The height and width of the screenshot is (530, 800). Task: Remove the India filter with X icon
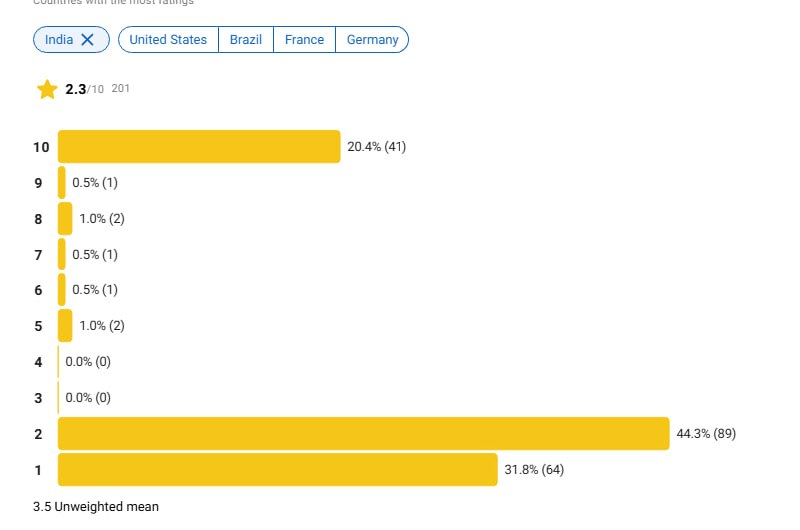click(x=87, y=40)
